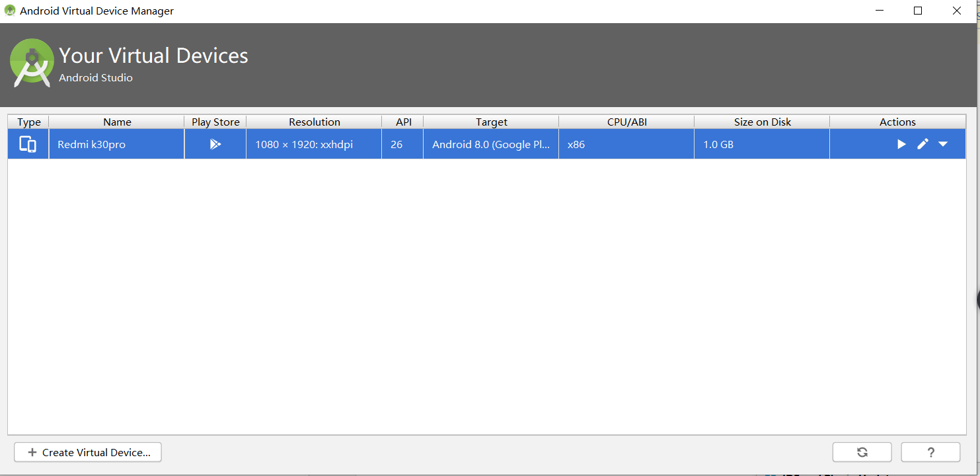Sort by Type column header
The width and height of the screenshot is (980, 476).
coord(28,122)
